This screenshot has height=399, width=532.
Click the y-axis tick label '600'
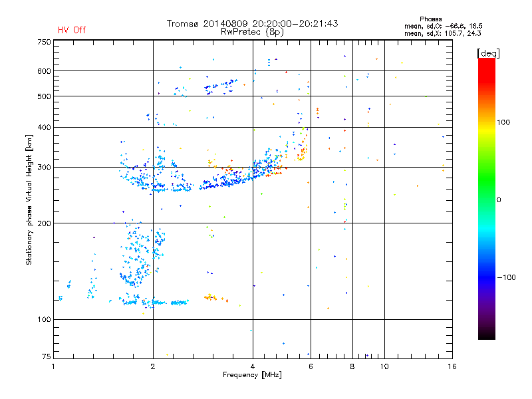click(45, 71)
